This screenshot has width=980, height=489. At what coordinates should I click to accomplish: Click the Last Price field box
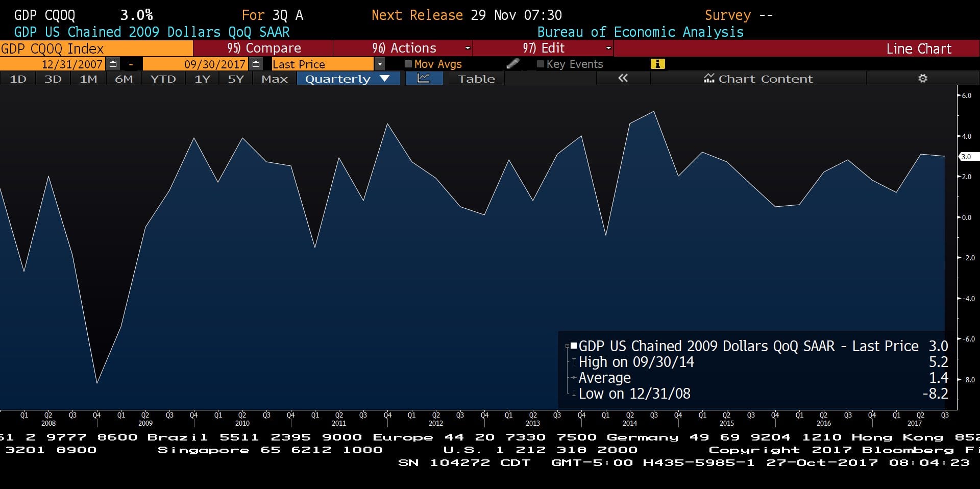(x=323, y=64)
